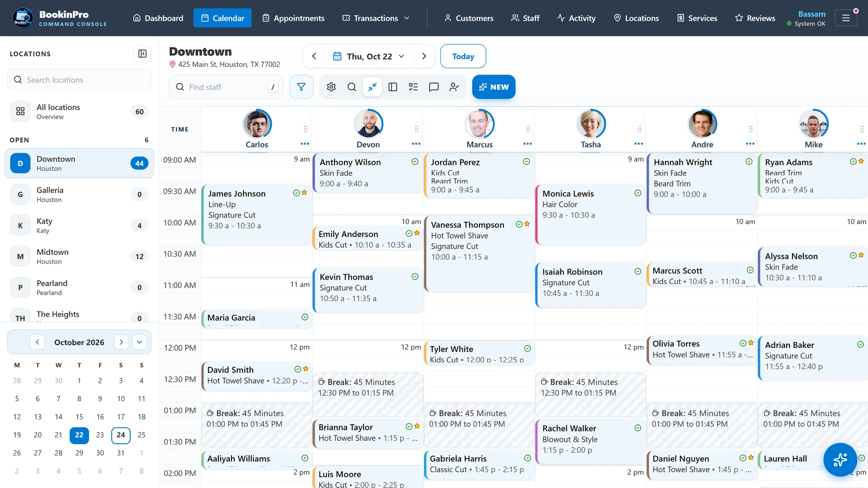Open Kevin Thomas Signature Cut appointment
The image size is (868, 488).
(x=368, y=290)
